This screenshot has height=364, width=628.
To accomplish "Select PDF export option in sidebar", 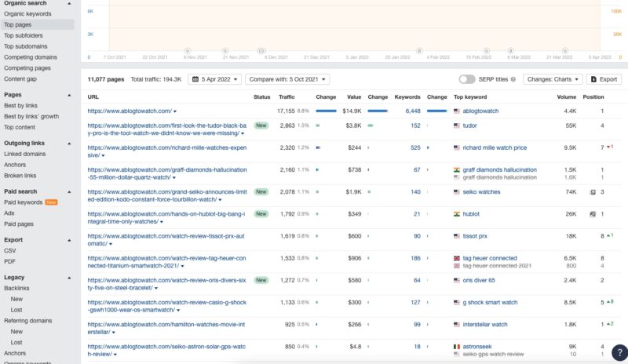I will click(x=9, y=261).
